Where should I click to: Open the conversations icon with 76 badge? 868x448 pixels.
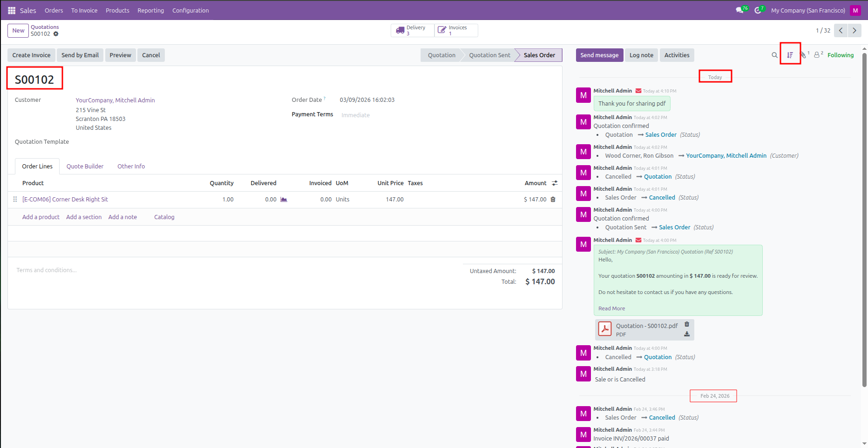point(739,10)
